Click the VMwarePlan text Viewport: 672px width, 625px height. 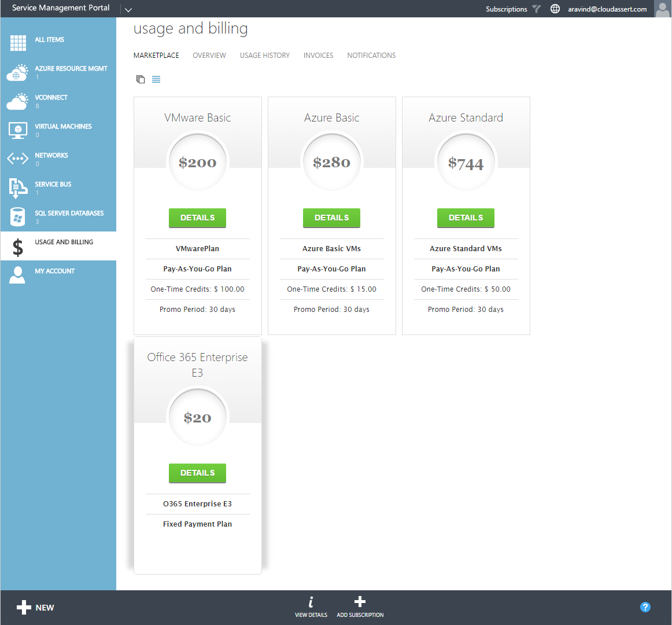point(198,249)
